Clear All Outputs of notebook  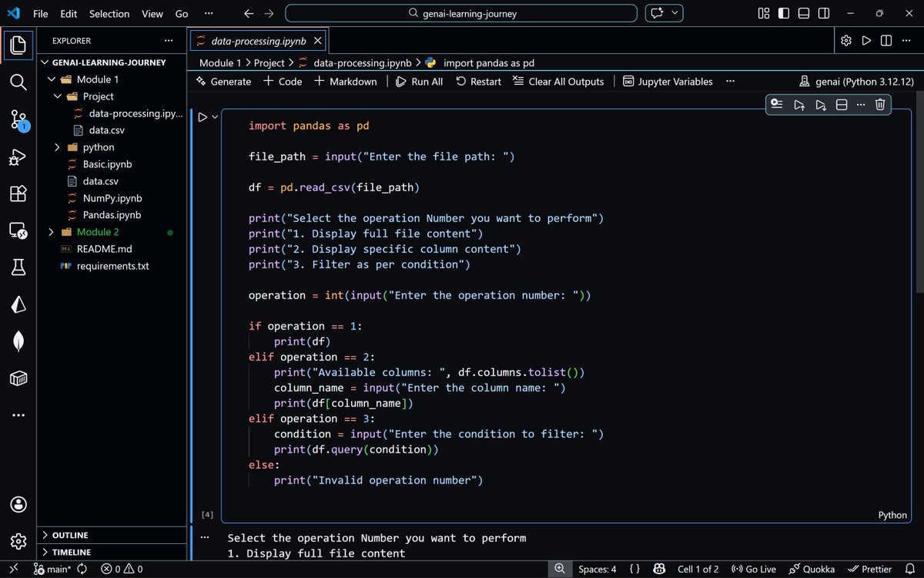(x=558, y=82)
